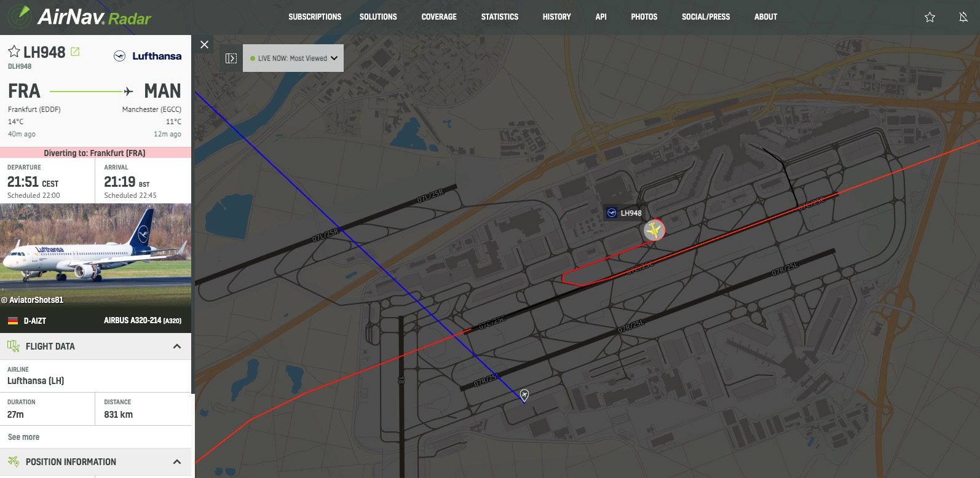980x478 pixels.
Task: Go to the Photos page
Action: pos(644,17)
